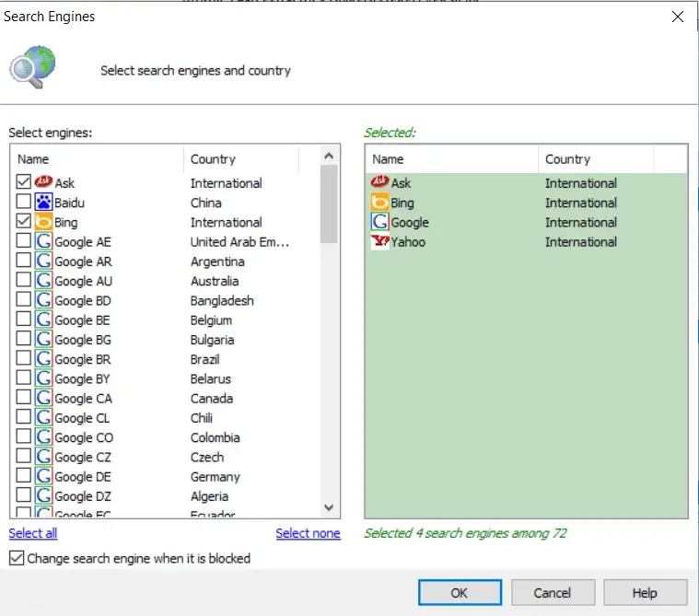The height and width of the screenshot is (616, 699).
Task: Click the Ask icon in engines list
Action: (43, 182)
